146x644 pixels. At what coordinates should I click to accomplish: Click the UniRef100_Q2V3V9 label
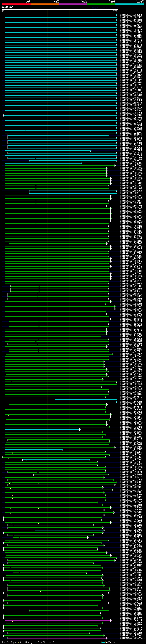(x=131, y=25)
